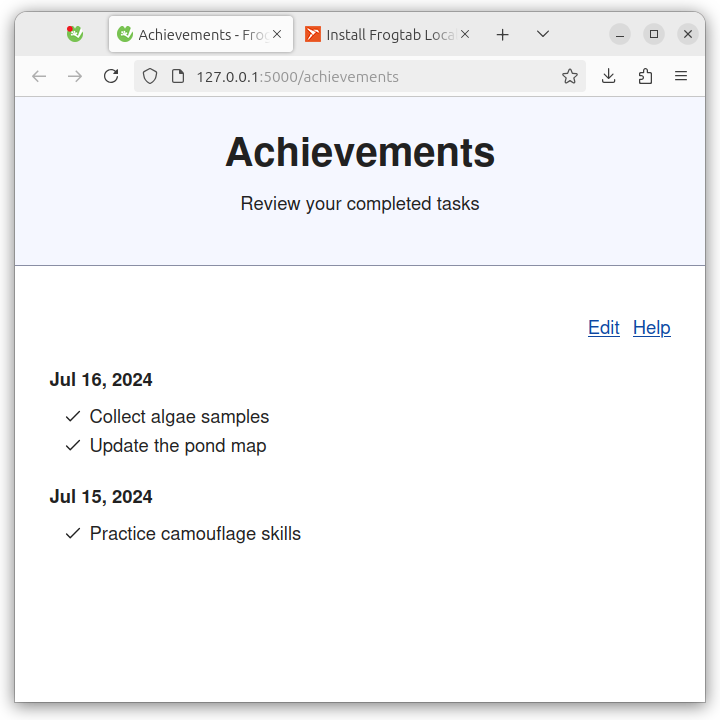The width and height of the screenshot is (720, 720).
Task: Expand the list all tabs chevron
Action: pyautogui.click(x=543, y=34)
